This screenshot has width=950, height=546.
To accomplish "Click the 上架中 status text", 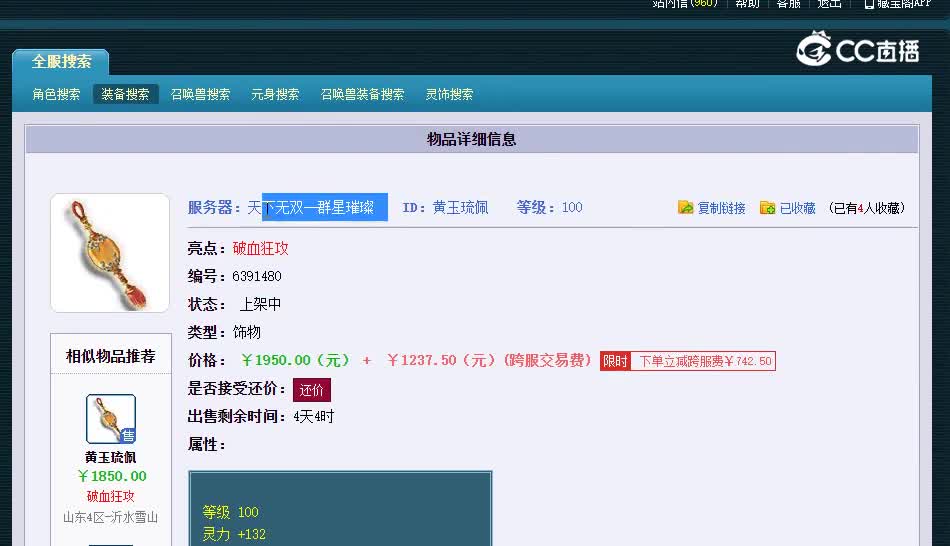I will coord(261,304).
